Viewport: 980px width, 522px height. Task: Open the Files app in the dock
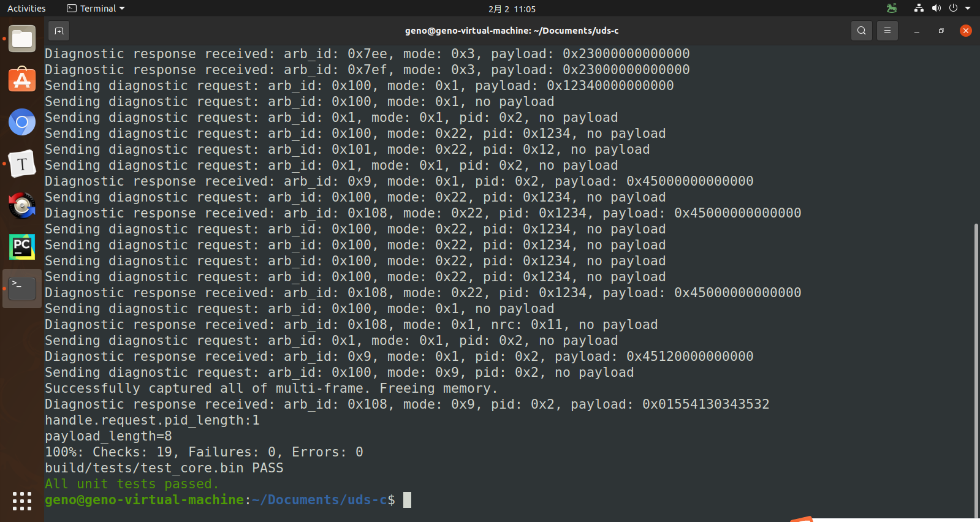click(x=22, y=39)
